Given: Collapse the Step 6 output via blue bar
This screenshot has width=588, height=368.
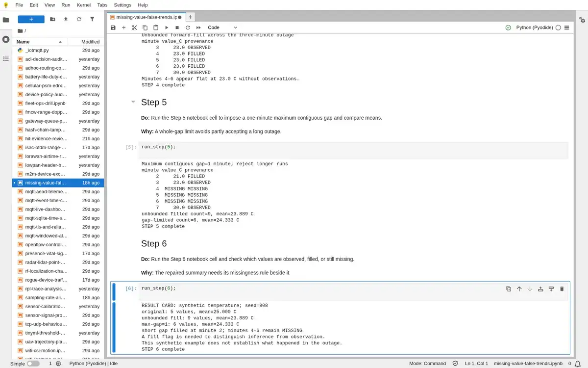Looking at the screenshot, I should [114, 328].
